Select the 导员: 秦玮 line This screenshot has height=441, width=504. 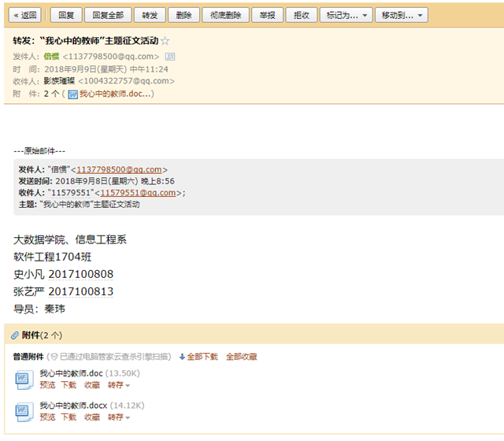[39, 309]
